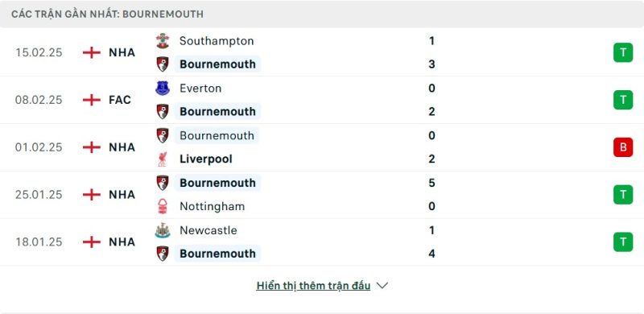Click the Các trận gần nhất: Bournemouth header

(x=107, y=14)
